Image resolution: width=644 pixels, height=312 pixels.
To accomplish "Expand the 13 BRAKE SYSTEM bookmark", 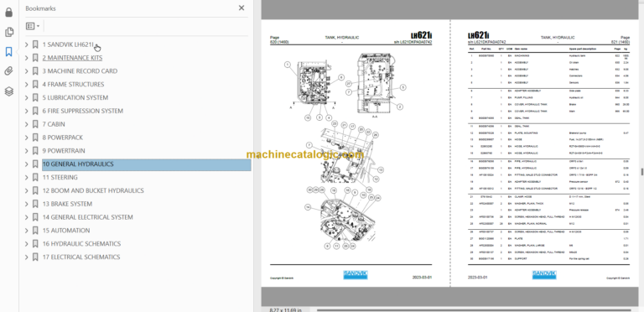I will 27,204.
